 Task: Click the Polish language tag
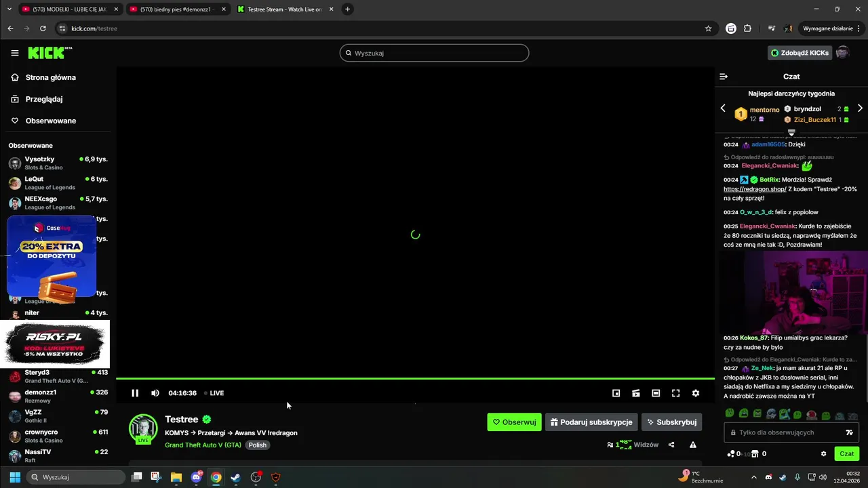pos(257,445)
